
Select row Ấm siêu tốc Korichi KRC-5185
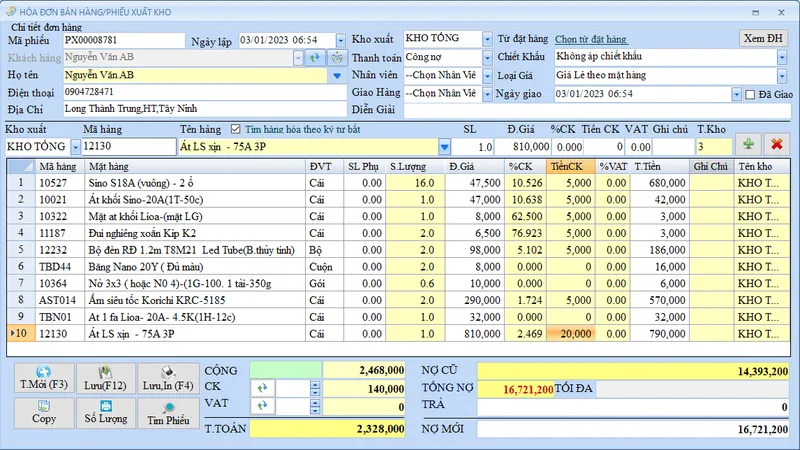coord(398,300)
